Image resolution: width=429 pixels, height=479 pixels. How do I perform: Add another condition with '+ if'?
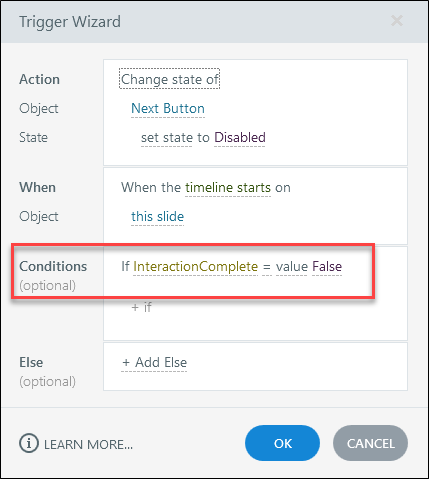[x=142, y=307]
